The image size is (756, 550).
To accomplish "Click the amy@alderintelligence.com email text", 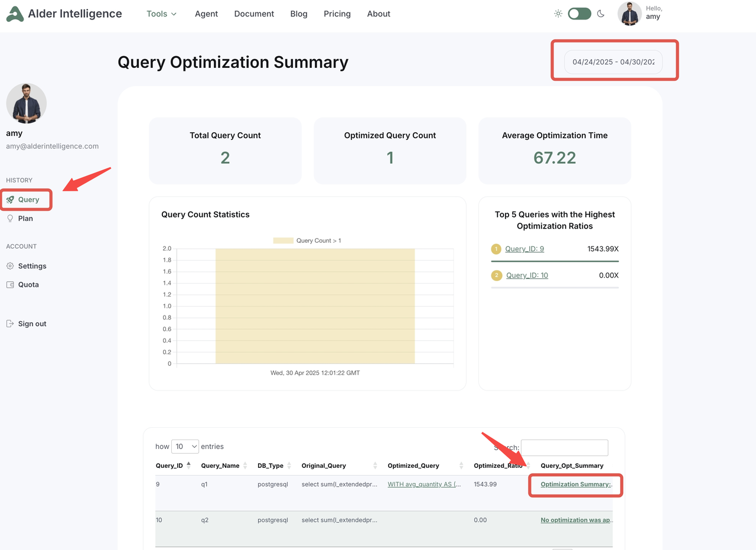I will tap(52, 146).
